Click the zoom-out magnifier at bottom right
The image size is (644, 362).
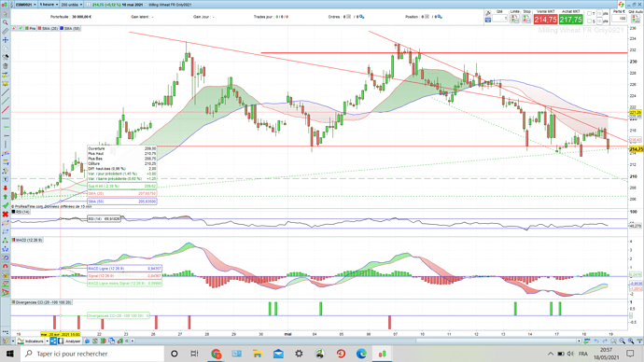coord(622,341)
